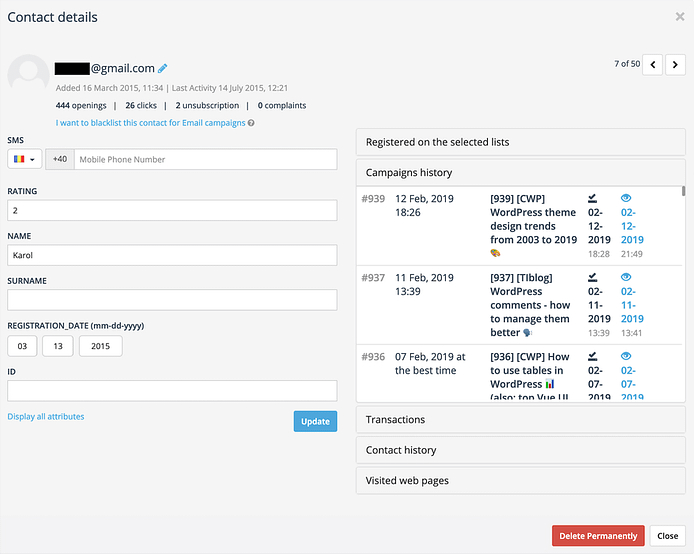Expand the Transactions section
Screen dimensions: 694x554
(x=520, y=420)
